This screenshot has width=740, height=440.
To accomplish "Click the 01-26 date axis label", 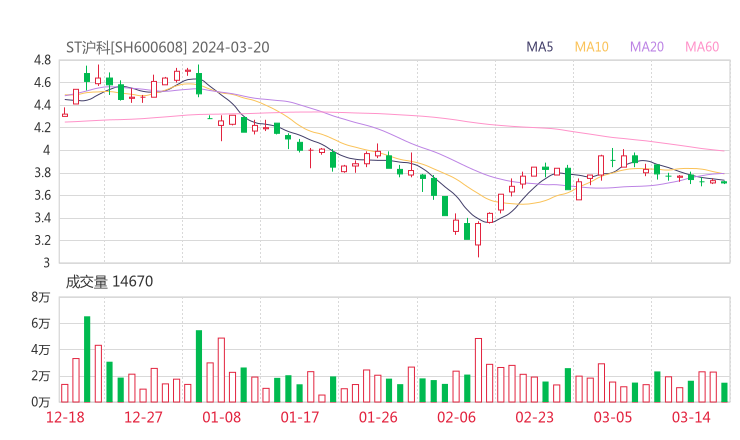I will click(378, 417).
